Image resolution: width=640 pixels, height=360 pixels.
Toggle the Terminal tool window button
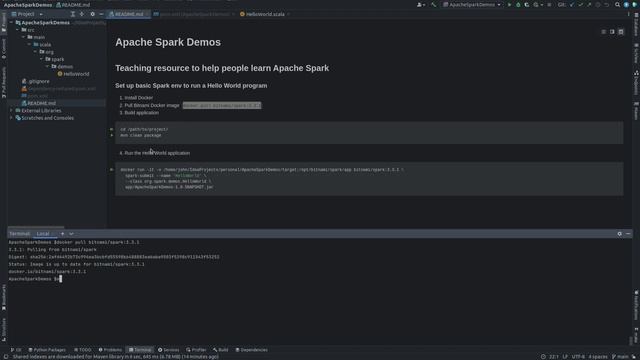click(140, 350)
